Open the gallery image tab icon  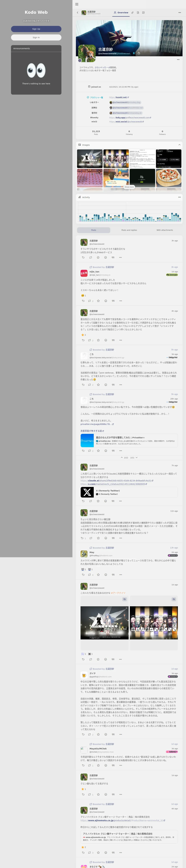(143, 12)
